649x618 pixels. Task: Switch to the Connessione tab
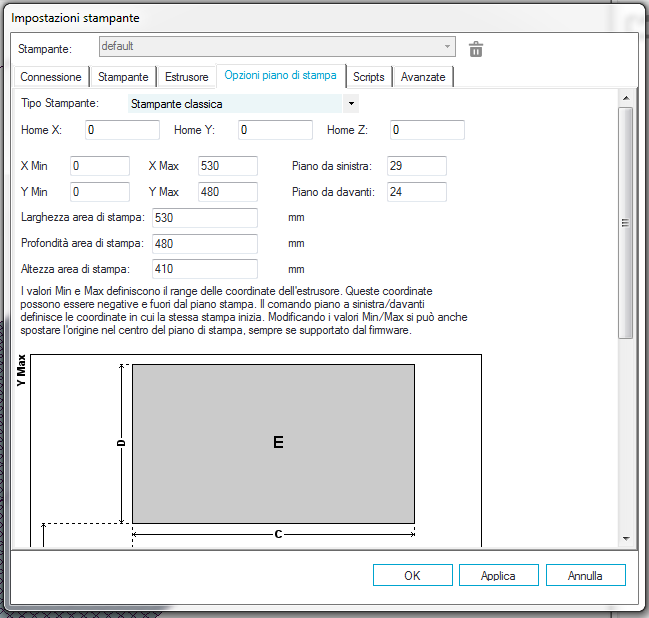pyautogui.click(x=51, y=77)
